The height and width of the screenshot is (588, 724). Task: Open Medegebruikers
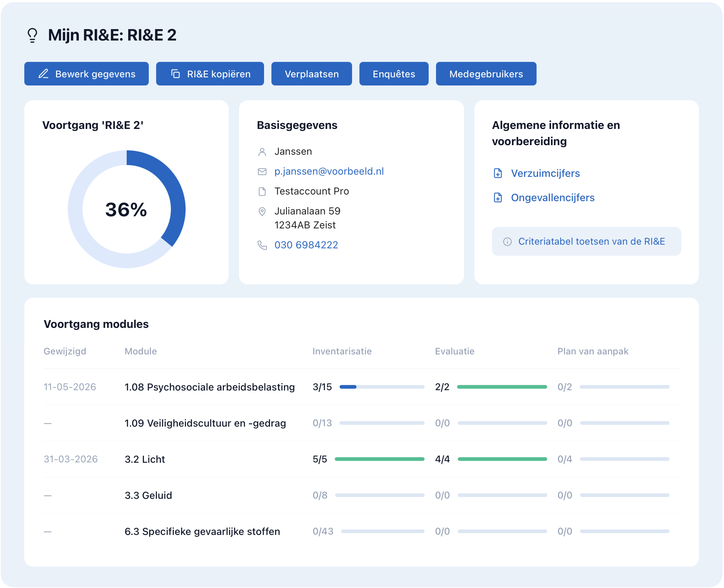pos(486,74)
